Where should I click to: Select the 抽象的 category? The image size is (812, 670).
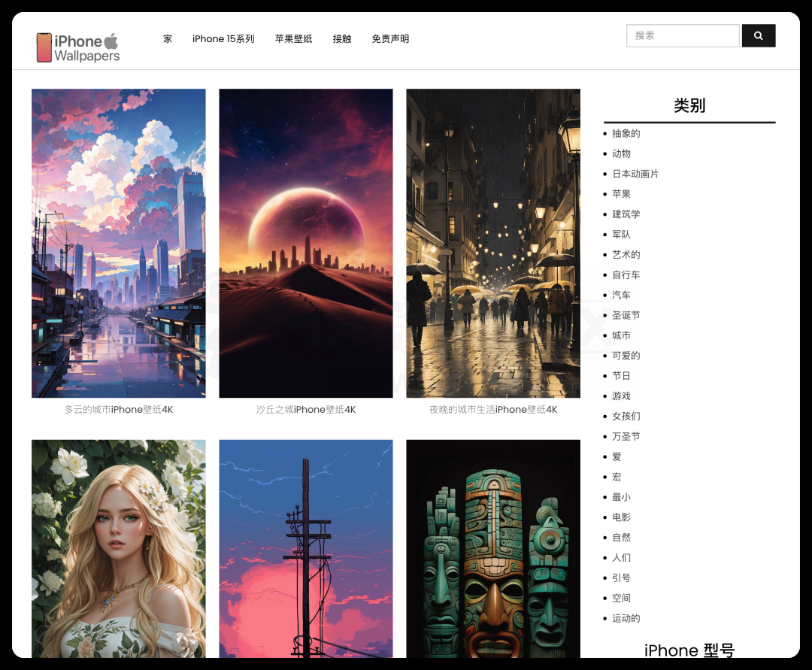626,134
